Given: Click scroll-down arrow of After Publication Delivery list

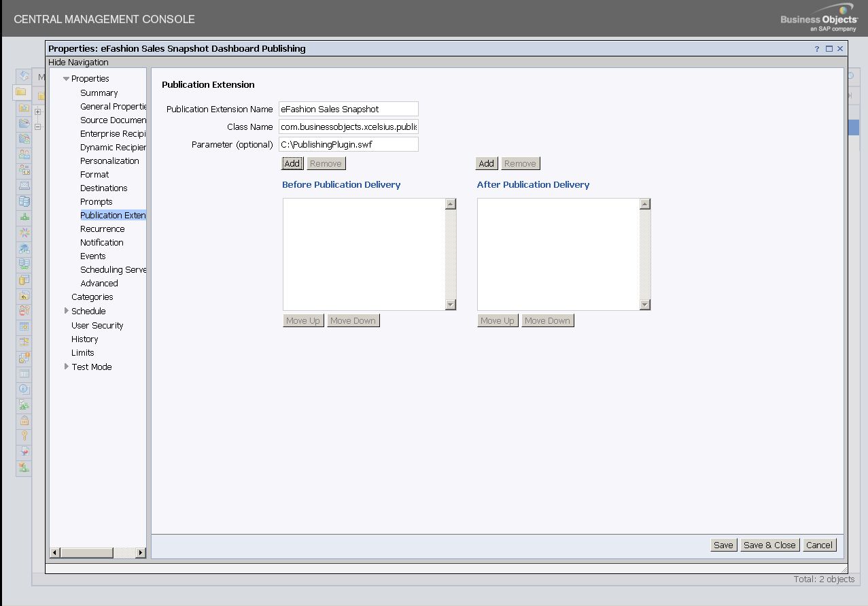Looking at the screenshot, I should (645, 305).
